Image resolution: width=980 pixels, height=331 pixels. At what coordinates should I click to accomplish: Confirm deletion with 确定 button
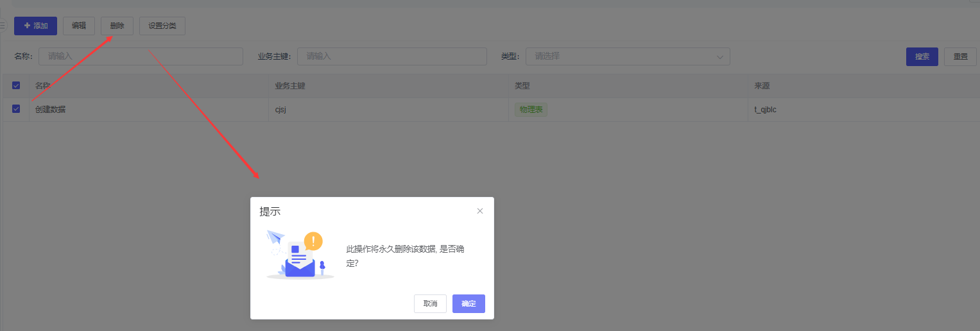pos(469,303)
